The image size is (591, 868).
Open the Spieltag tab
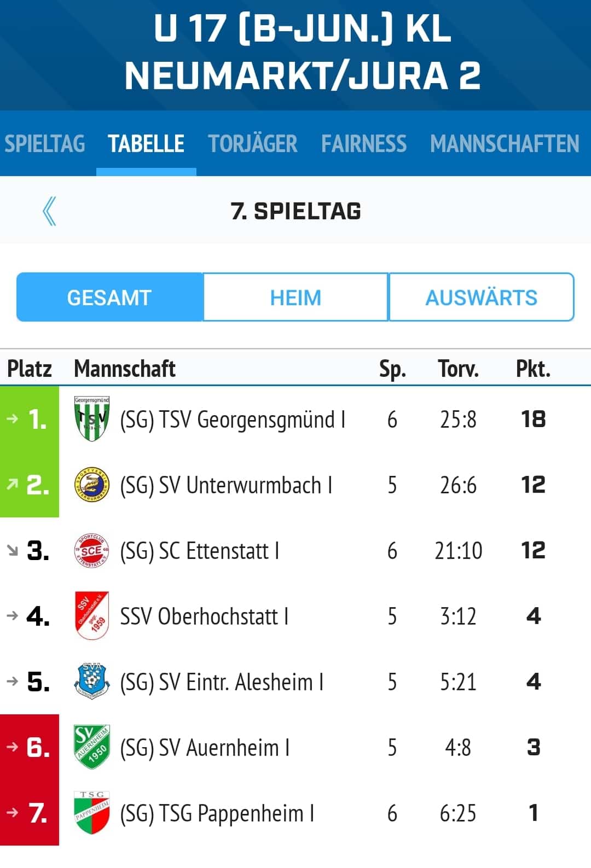[x=45, y=143]
